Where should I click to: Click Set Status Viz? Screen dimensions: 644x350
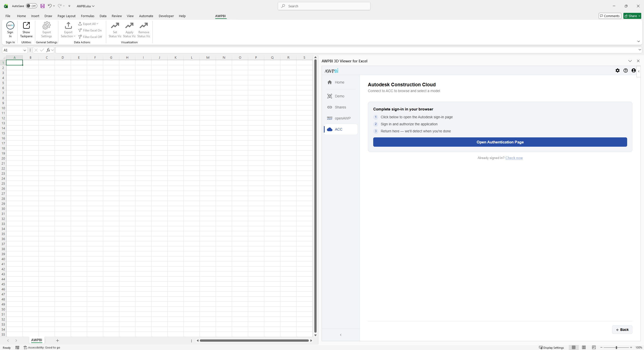(x=115, y=30)
